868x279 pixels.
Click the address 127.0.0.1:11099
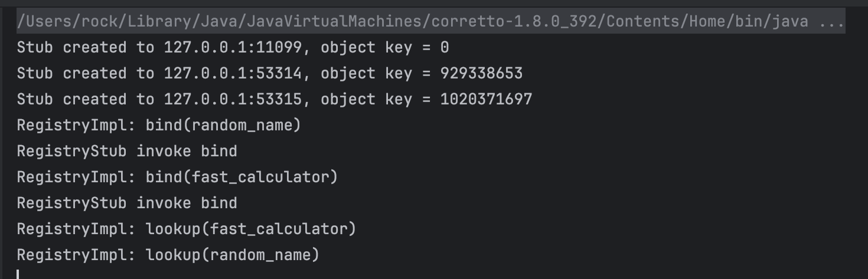tap(233, 48)
